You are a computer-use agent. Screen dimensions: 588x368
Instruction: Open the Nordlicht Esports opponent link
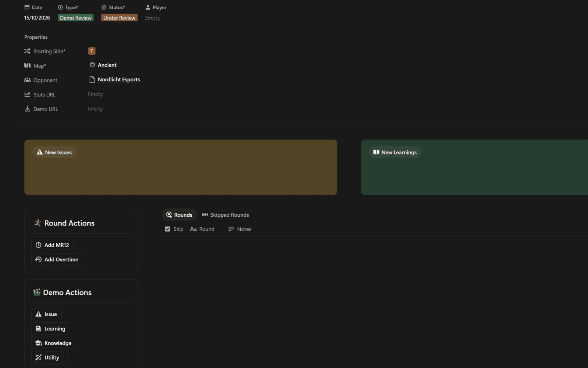(x=119, y=79)
